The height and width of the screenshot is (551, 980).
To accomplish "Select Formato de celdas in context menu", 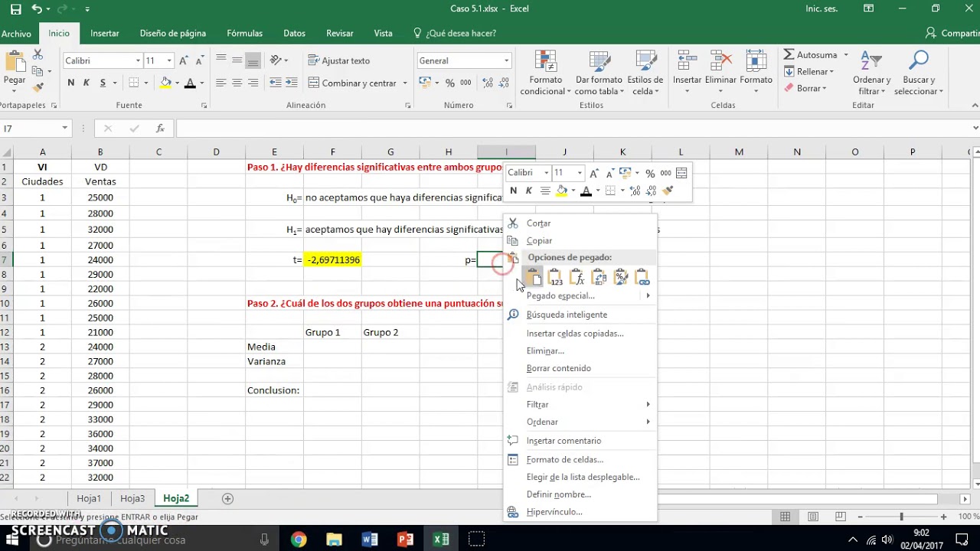I will [564, 459].
